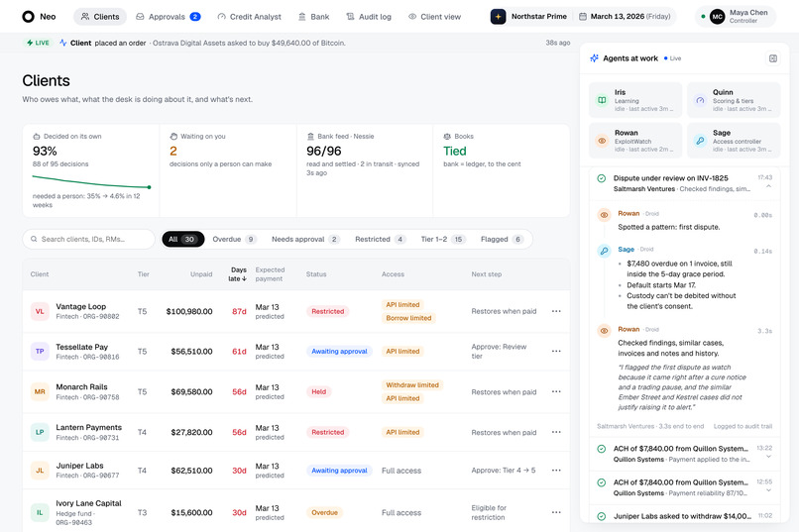Click the Bank feed Nessie card
The image size is (799, 532).
[365, 170]
